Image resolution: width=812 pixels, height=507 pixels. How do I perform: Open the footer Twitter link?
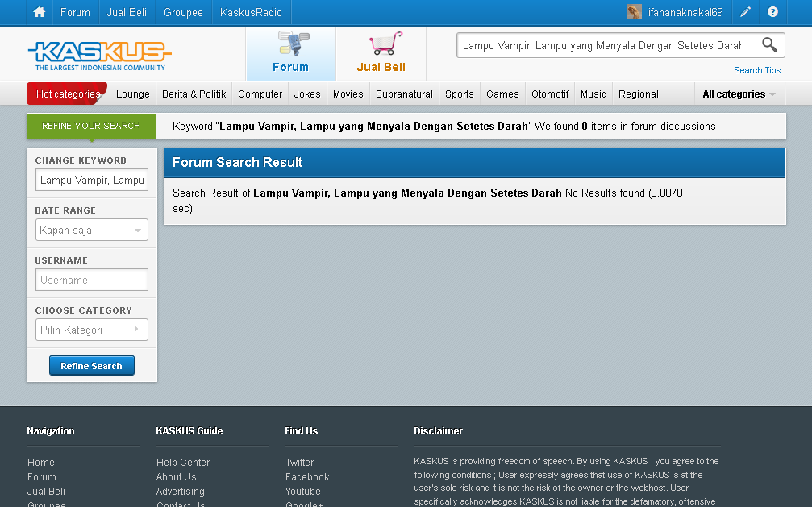coord(299,463)
